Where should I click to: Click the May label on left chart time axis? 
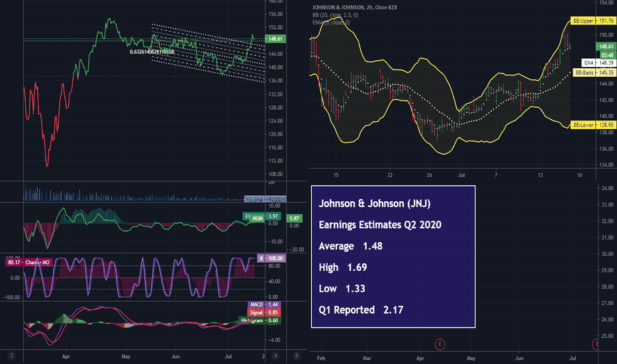pyautogui.click(x=126, y=357)
